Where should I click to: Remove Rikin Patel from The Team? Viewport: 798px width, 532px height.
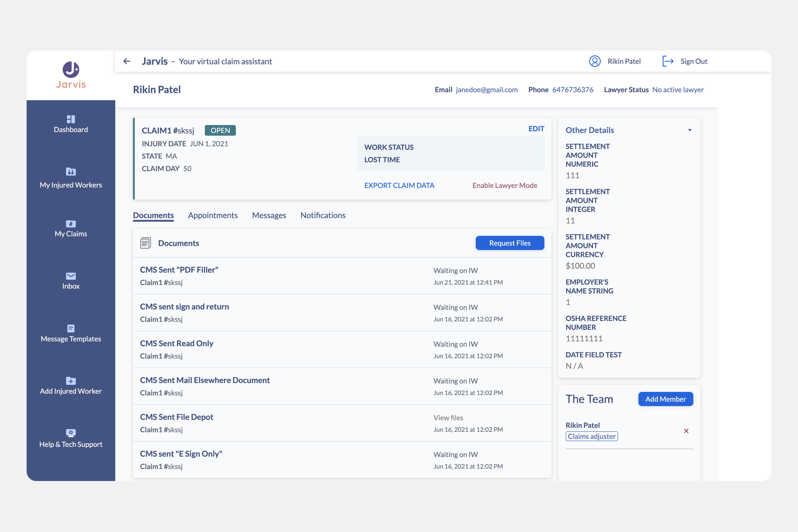tap(686, 431)
